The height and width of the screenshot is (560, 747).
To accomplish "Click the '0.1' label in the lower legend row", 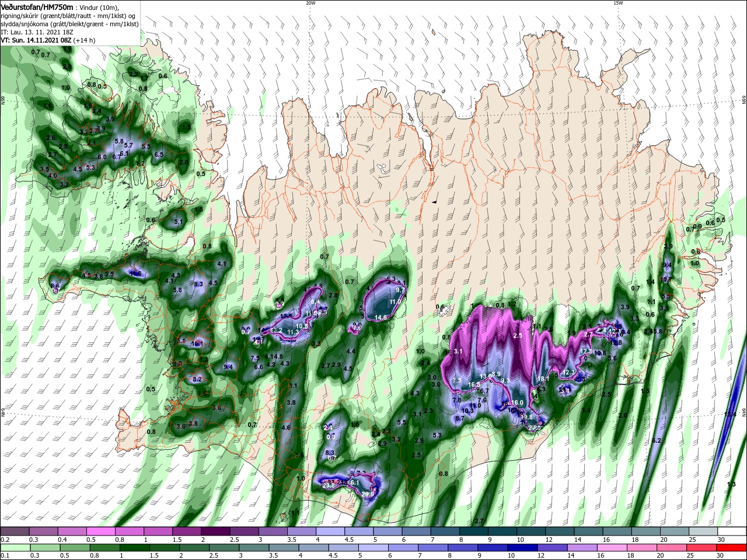I will click(5, 556).
